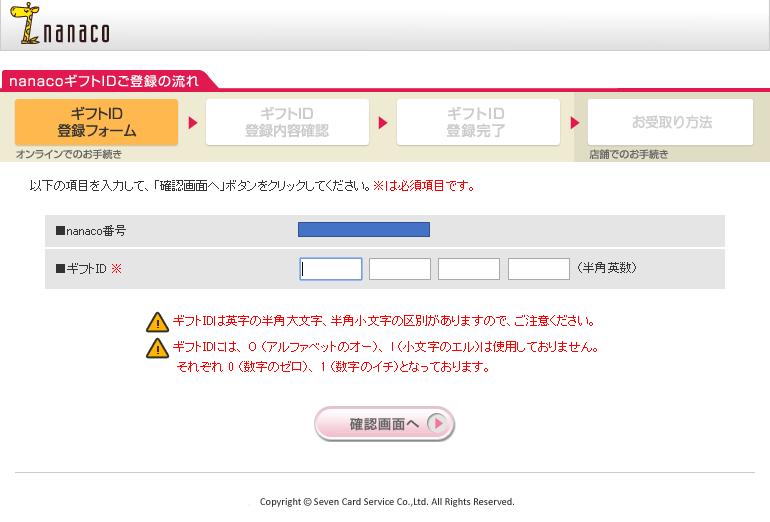770x522 pixels.
Task: Click red arrow after ギフトID登録フォーム step
Action: 193,123
